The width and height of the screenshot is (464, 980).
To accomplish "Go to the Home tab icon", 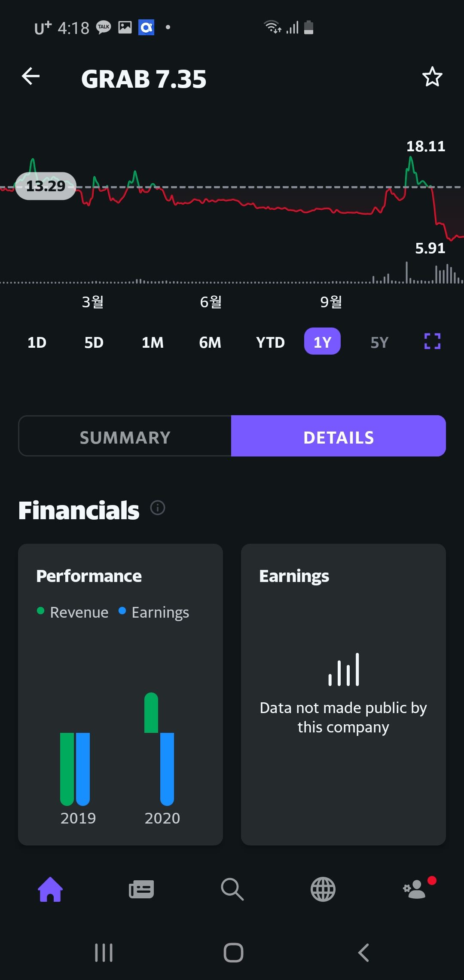I will 50,889.
